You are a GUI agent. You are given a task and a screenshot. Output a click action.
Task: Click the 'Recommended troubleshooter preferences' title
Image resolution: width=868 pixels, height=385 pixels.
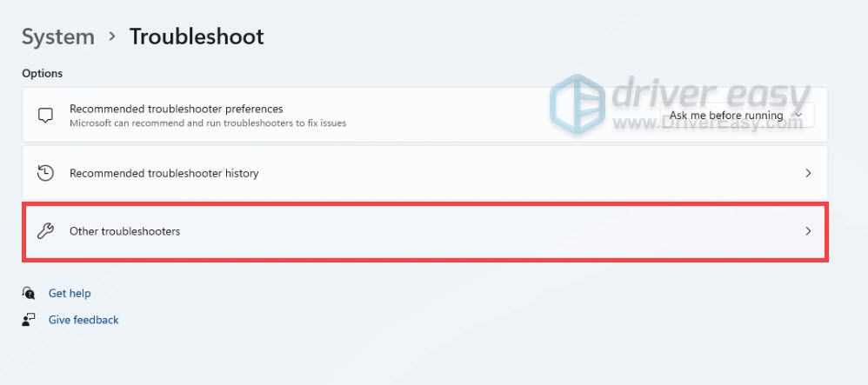pos(176,109)
